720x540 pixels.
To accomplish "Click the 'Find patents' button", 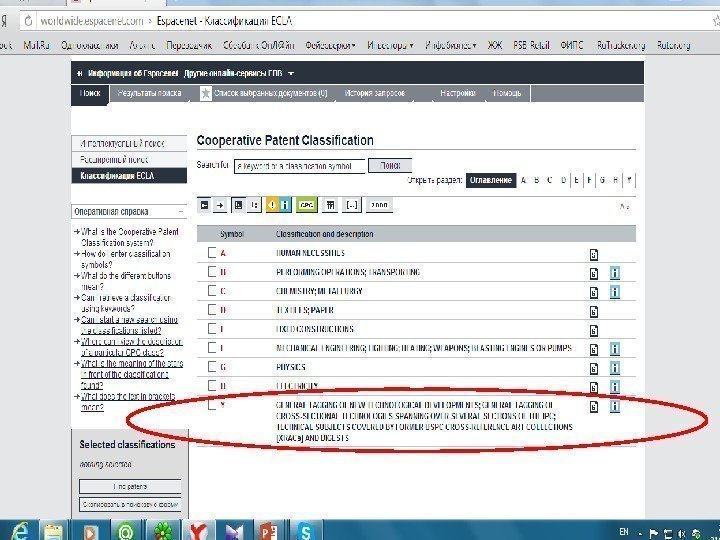I will [130, 486].
